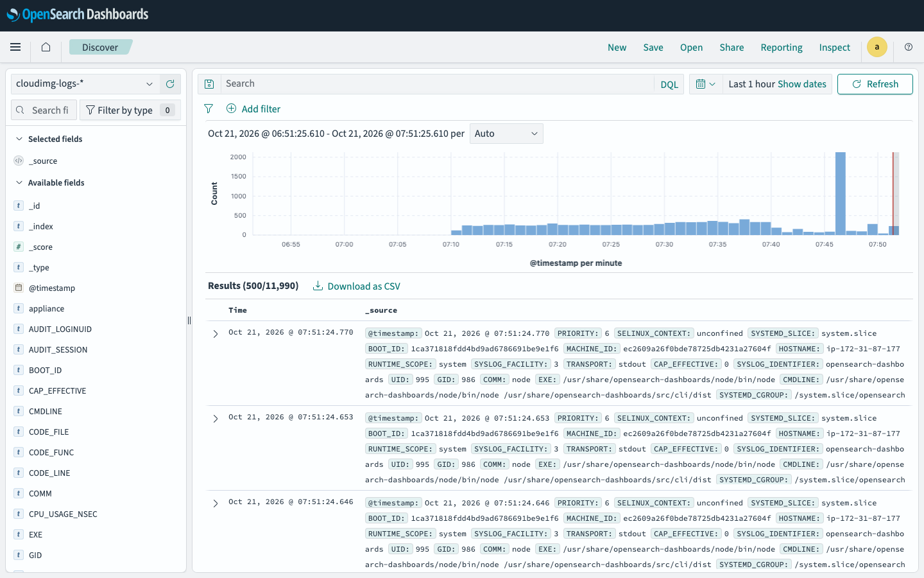Open the Auto interval dropdown
The height and width of the screenshot is (578, 924).
coord(506,134)
